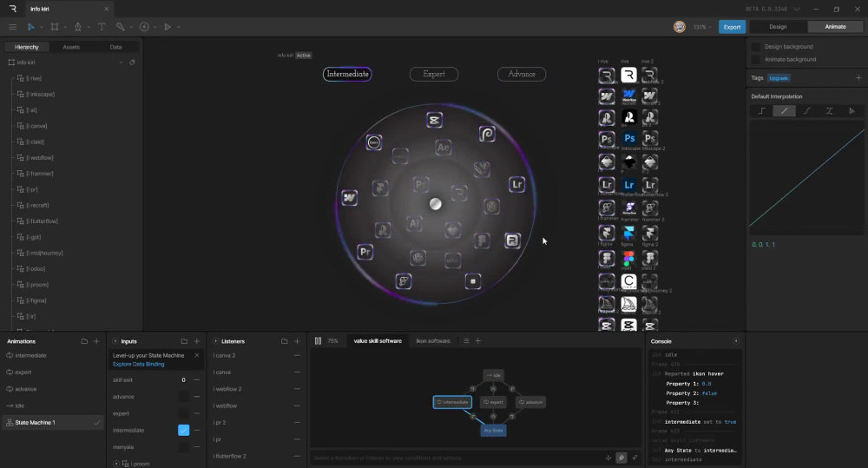Choose the Artboard frame tool
This screenshot has width=868, height=468.
click(54, 27)
